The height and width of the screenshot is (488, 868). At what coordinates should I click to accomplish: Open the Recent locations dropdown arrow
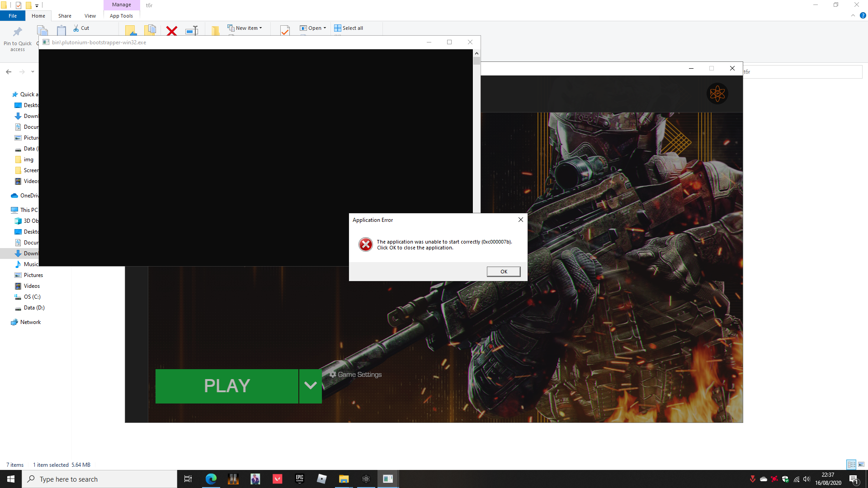tap(33, 72)
